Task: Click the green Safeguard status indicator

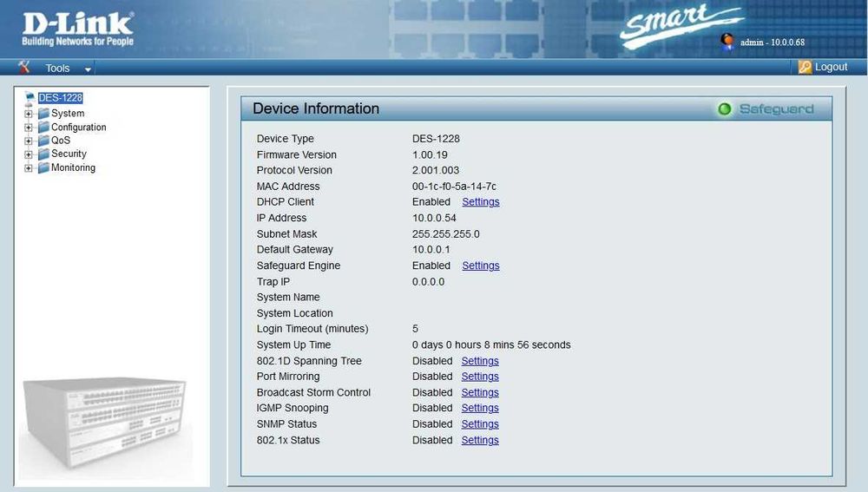Action: point(724,109)
